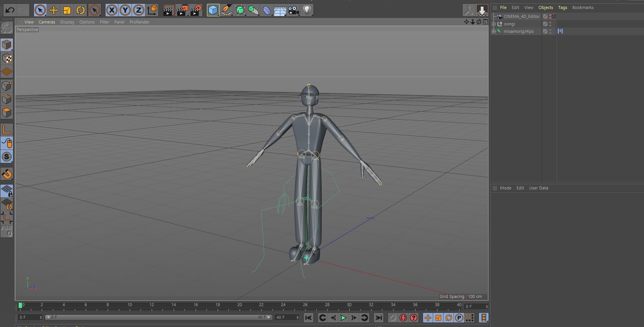Toggle Z-axis lock

139,10
